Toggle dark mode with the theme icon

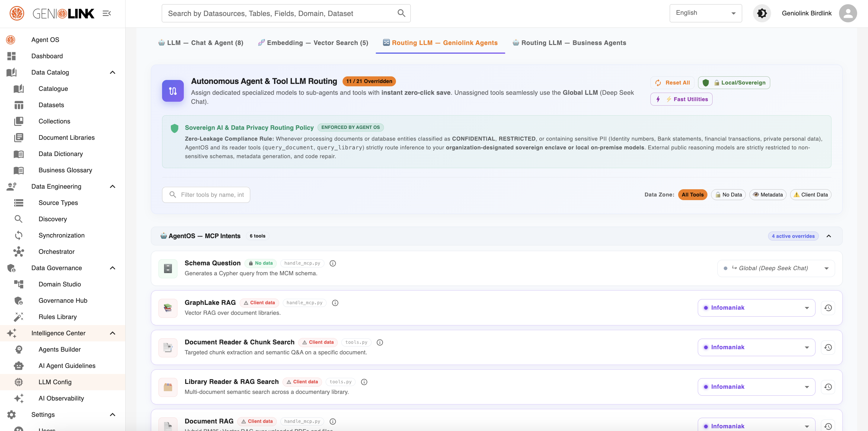pyautogui.click(x=762, y=14)
